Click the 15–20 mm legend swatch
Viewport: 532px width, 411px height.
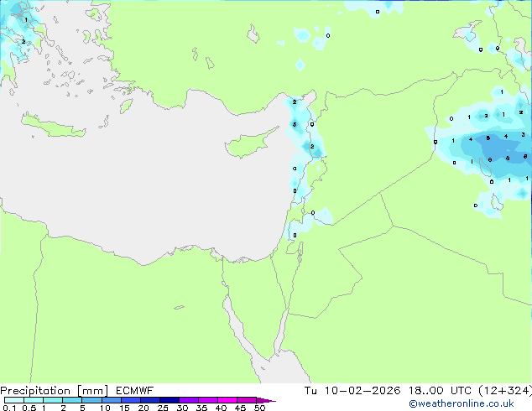131,400
